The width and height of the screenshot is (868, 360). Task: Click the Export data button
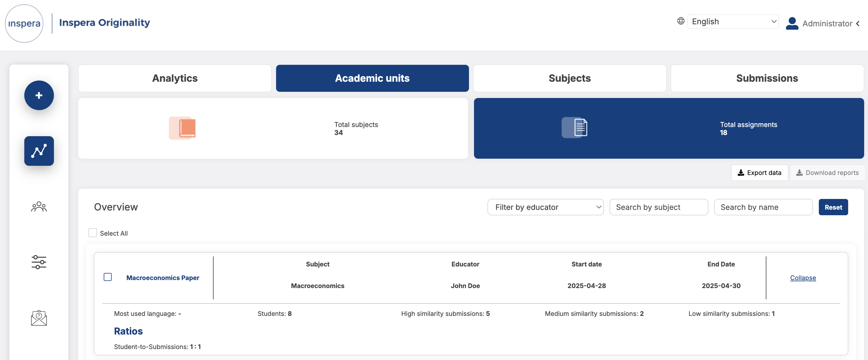pos(759,173)
